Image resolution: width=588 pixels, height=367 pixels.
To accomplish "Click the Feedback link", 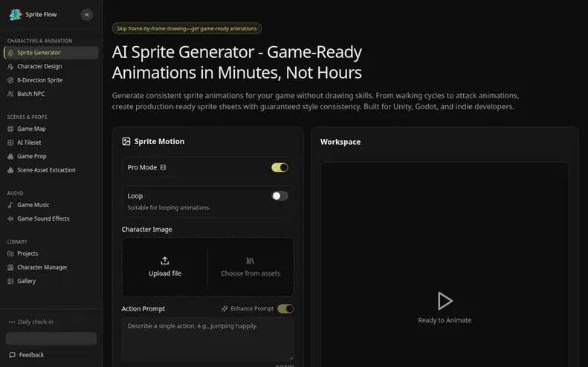I will point(27,355).
